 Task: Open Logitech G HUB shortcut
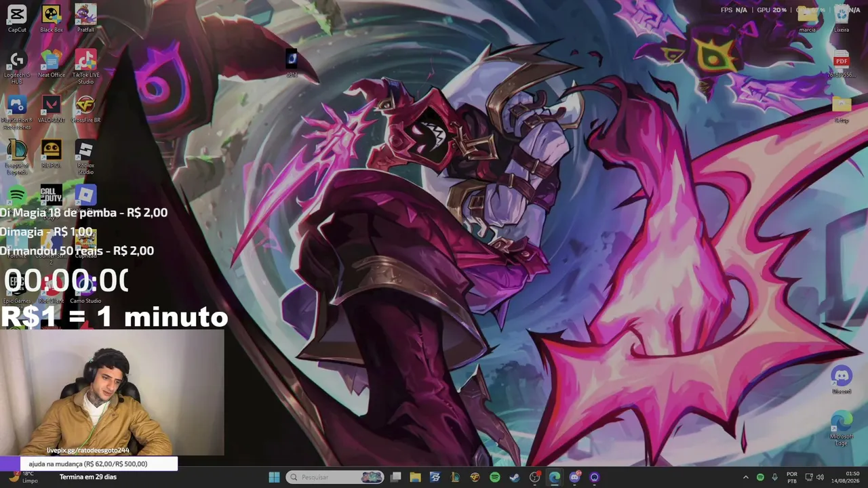pyautogui.click(x=17, y=67)
